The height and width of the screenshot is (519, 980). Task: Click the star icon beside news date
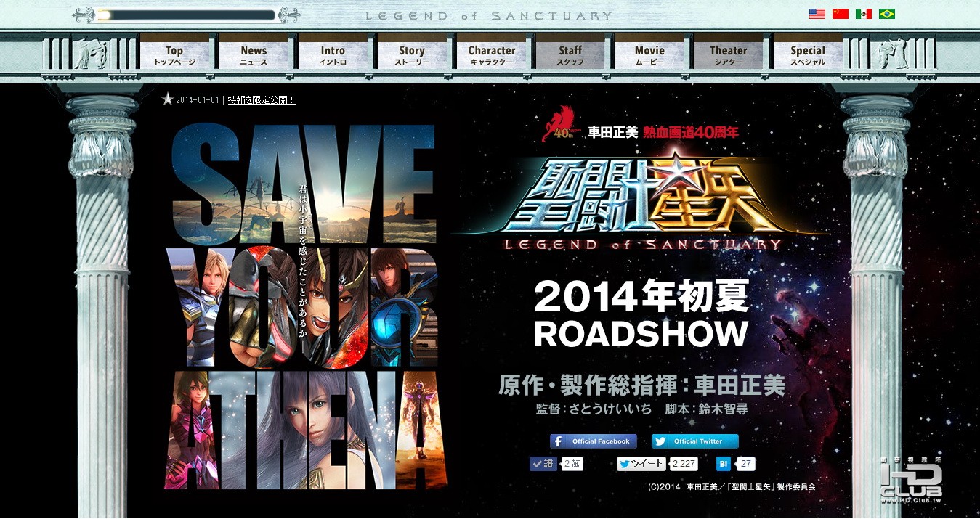[167, 99]
